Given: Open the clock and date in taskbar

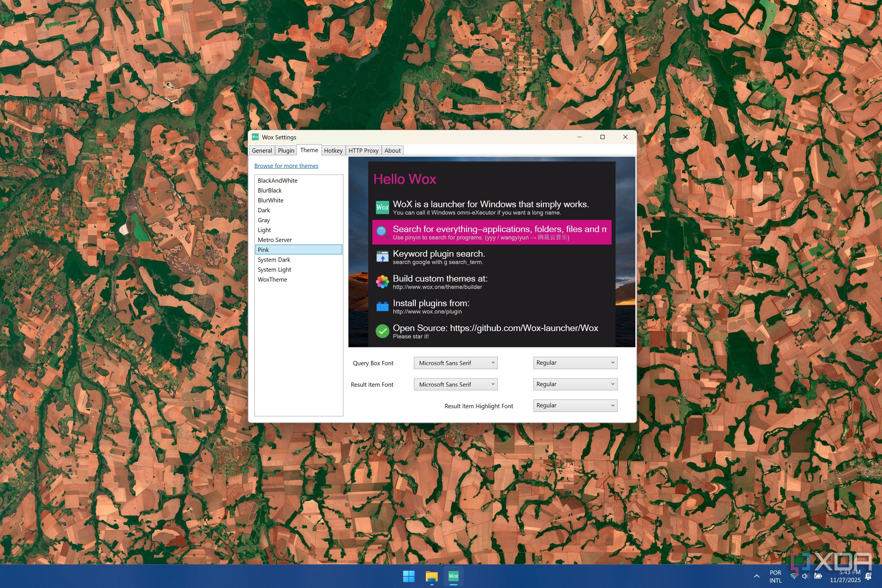Looking at the screenshot, I should coord(845,576).
